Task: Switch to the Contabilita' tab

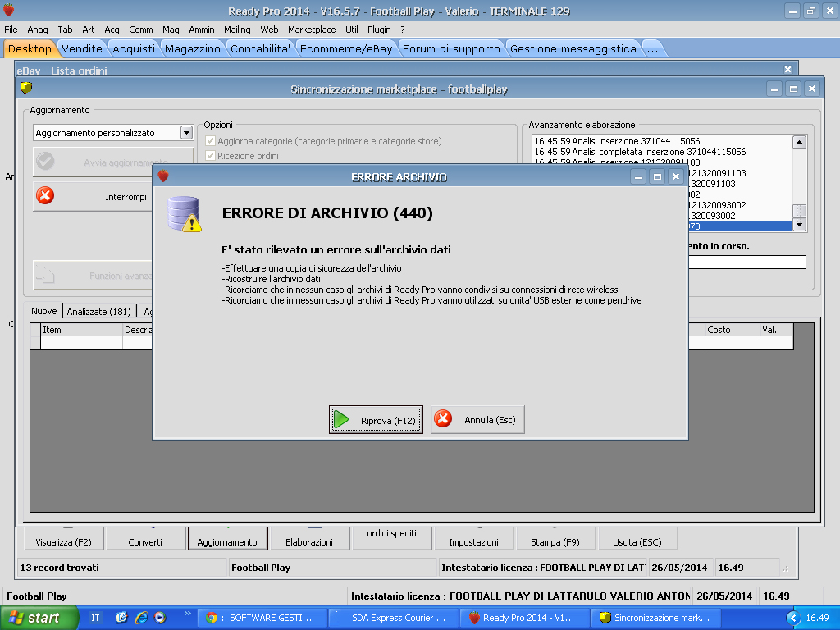Action: (x=260, y=48)
